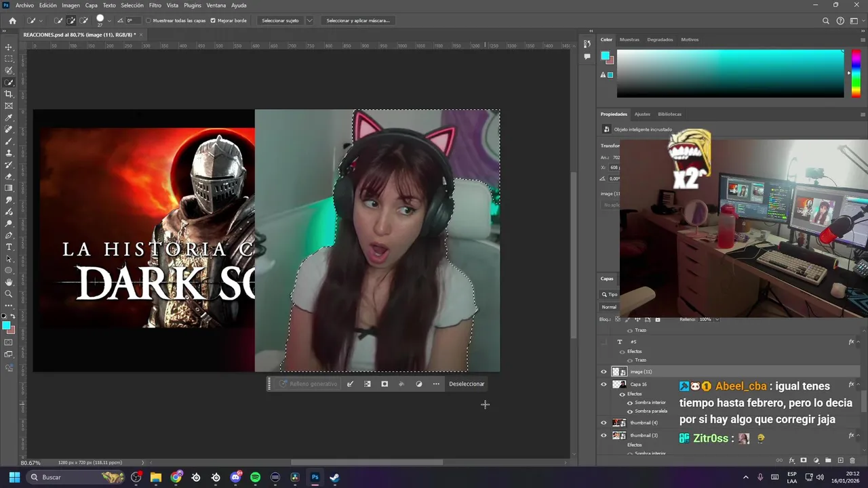Select the Move tool
The image size is (868, 488).
[9, 47]
